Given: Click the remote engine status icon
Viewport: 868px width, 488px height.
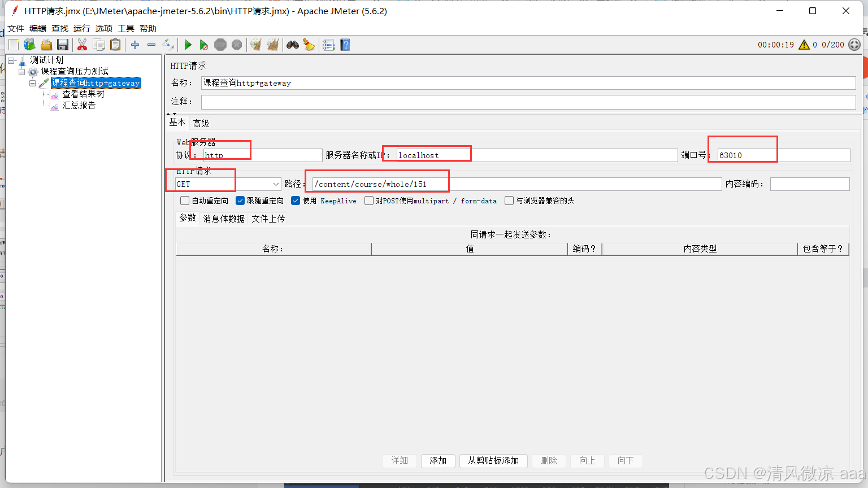Looking at the screenshot, I should coord(854,45).
